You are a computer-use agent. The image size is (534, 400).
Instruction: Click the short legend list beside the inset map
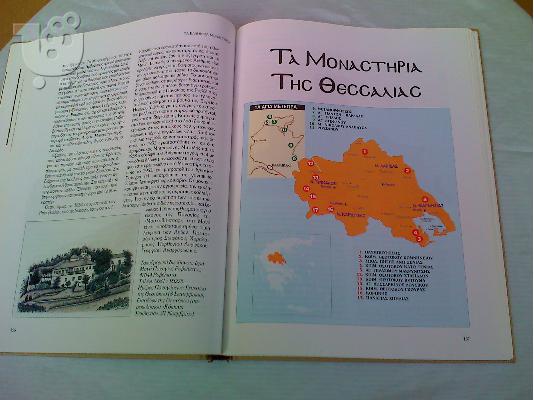click(x=339, y=119)
